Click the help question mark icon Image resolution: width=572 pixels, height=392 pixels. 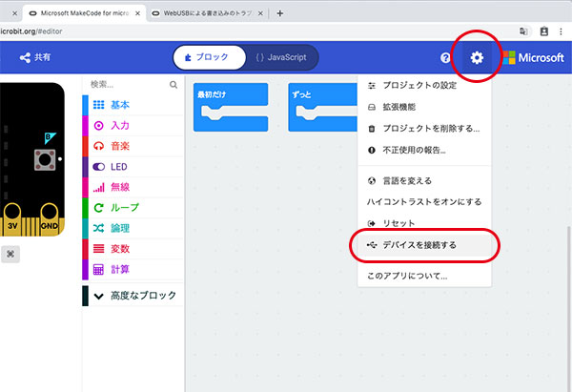[x=445, y=58]
